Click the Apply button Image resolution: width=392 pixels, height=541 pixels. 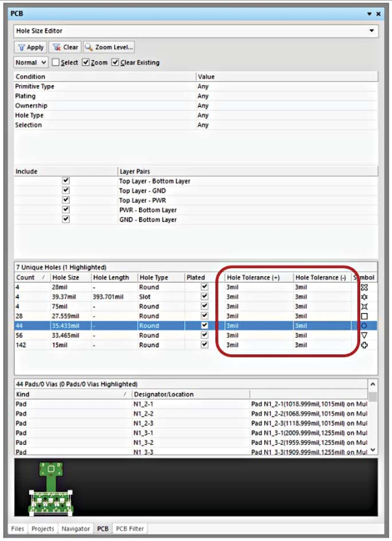click(31, 47)
